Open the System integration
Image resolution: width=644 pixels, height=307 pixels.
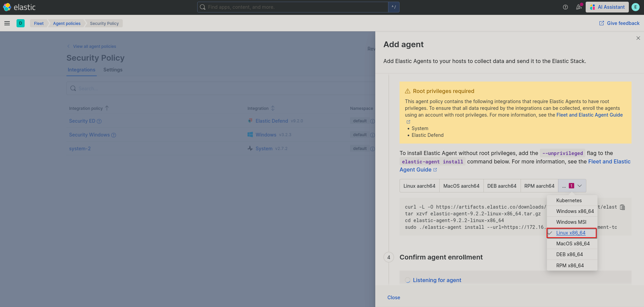pyautogui.click(x=264, y=149)
